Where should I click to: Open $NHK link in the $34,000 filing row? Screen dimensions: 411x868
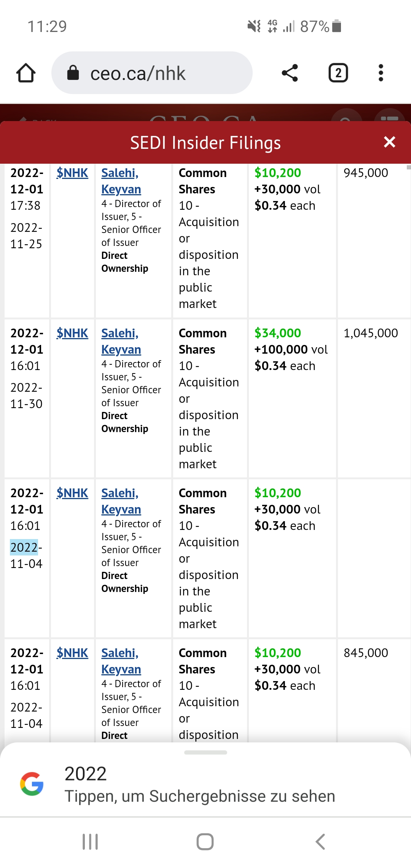[x=72, y=333]
